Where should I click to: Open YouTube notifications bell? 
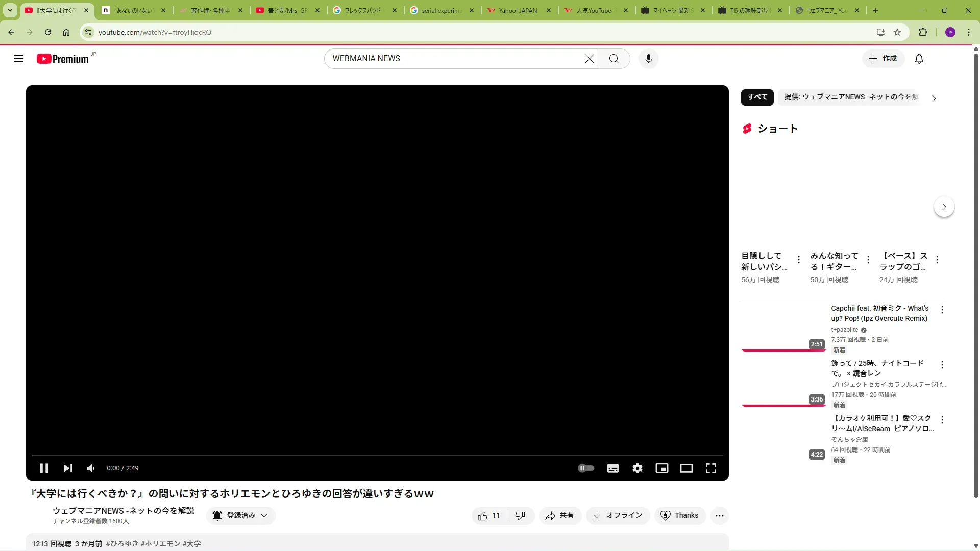[x=919, y=59]
